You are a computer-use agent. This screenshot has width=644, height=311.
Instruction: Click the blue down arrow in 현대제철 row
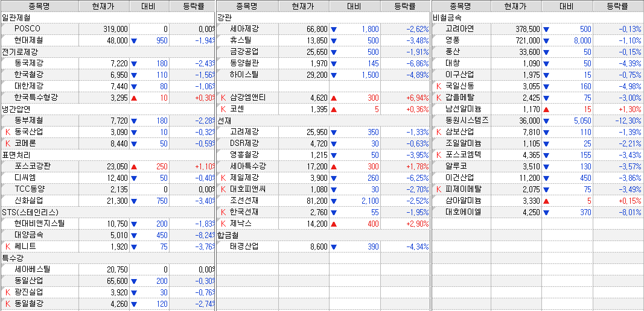coord(134,40)
